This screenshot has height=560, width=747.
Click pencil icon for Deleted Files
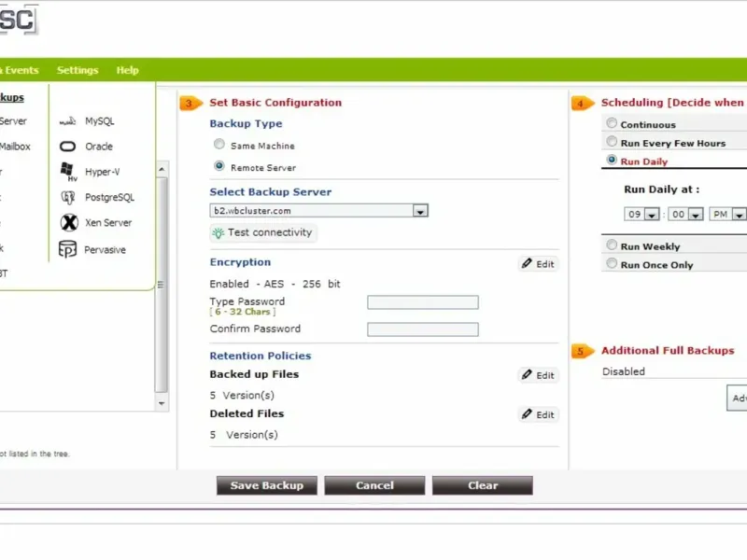[x=527, y=414]
